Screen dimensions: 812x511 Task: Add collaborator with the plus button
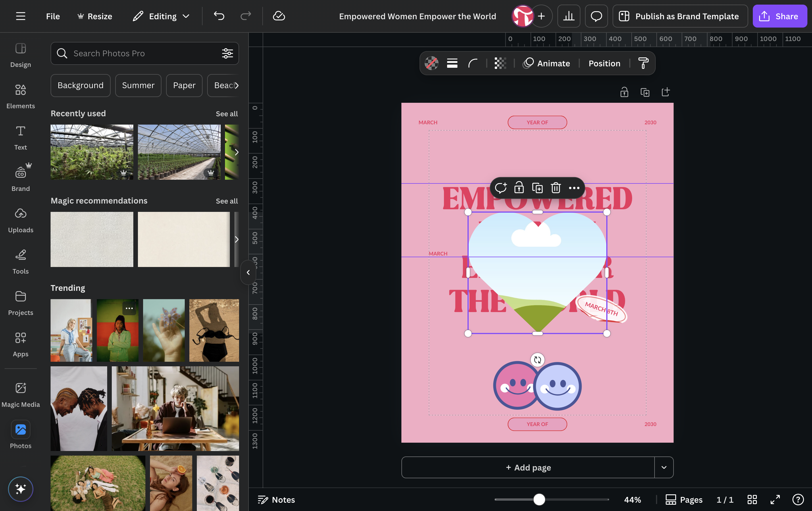tap(541, 16)
